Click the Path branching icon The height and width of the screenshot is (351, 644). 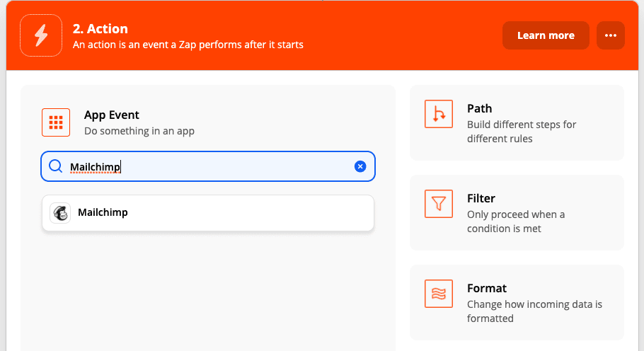coord(439,115)
